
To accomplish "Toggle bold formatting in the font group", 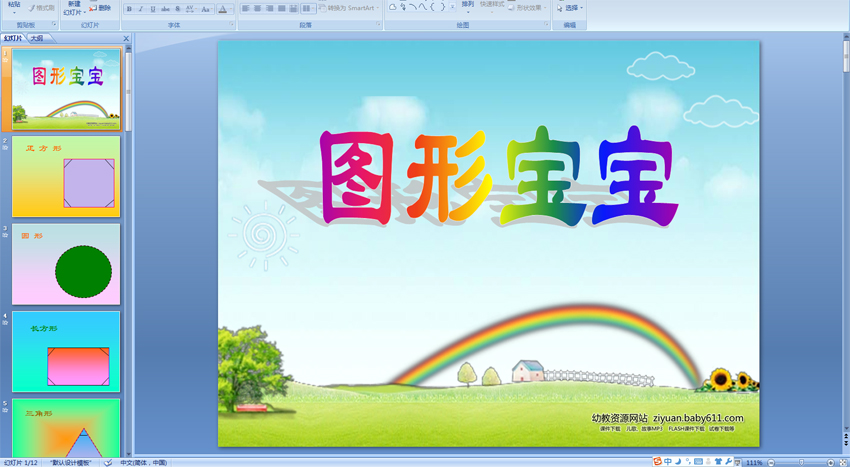I will point(129,9).
